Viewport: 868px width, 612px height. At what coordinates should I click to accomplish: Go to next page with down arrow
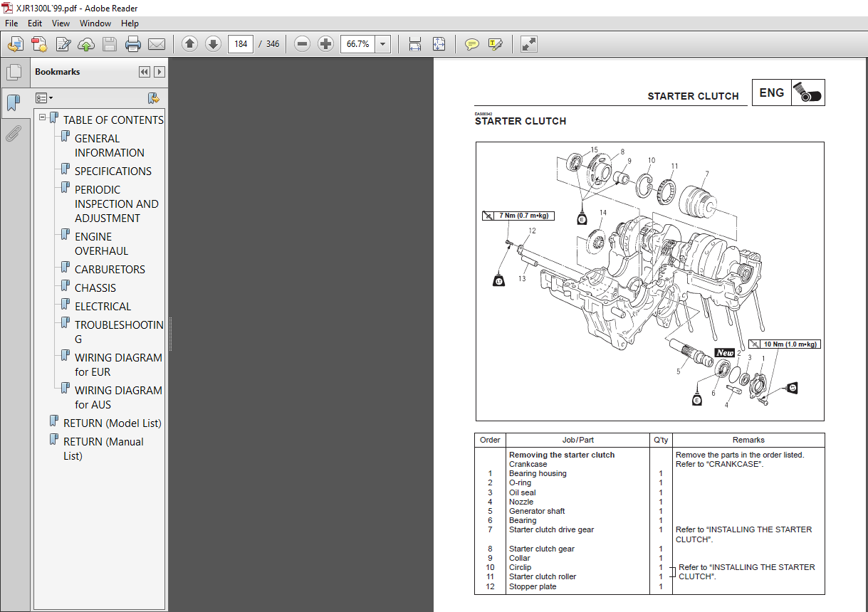[213, 44]
